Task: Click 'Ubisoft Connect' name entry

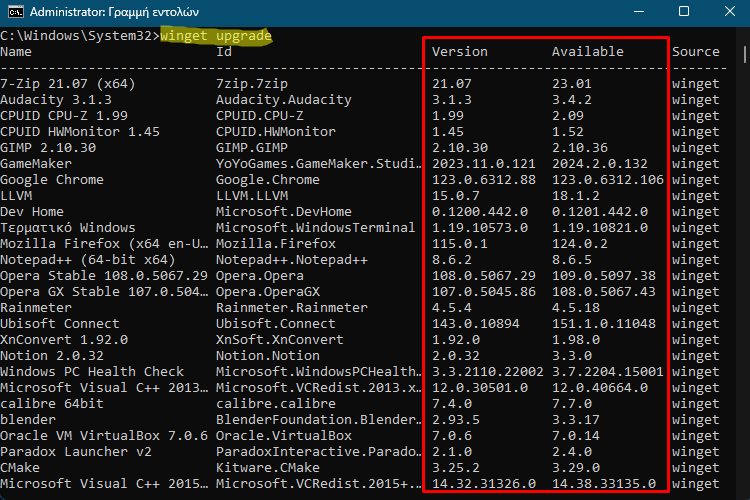Action: coord(60,324)
